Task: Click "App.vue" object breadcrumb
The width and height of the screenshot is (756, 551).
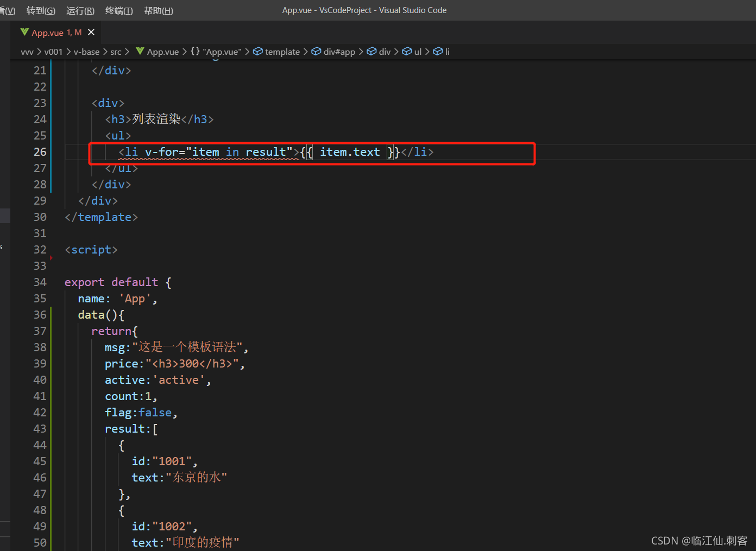Action: (x=222, y=52)
